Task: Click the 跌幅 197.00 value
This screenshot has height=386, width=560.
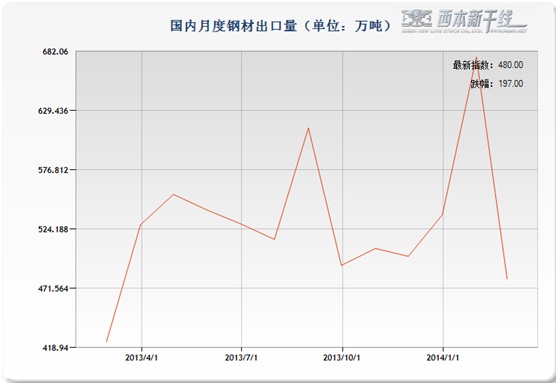Action: pyautogui.click(x=511, y=84)
